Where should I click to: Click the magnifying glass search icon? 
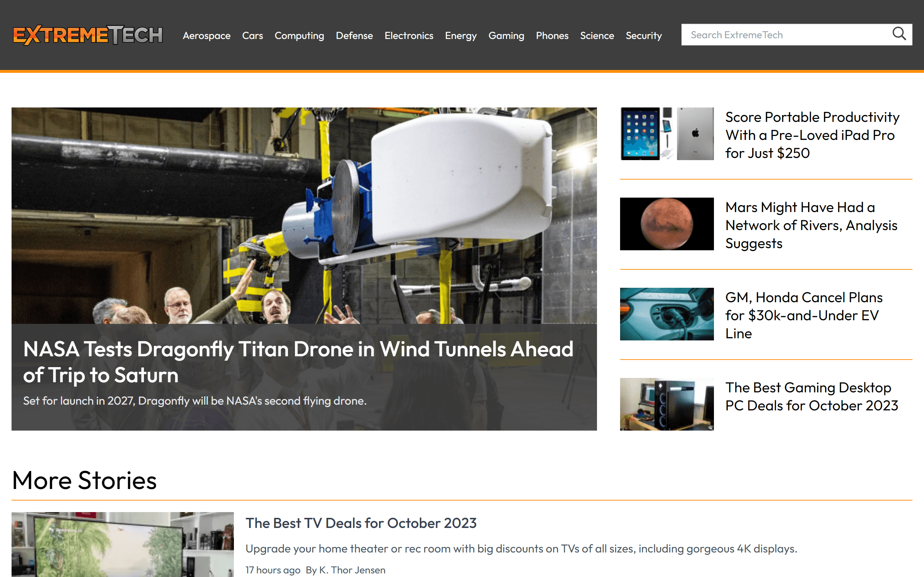[899, 34]
